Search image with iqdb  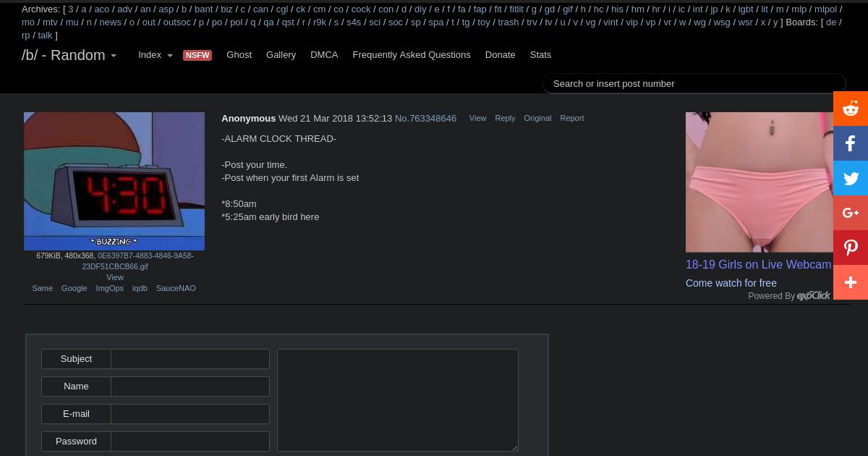coord(140,288)
